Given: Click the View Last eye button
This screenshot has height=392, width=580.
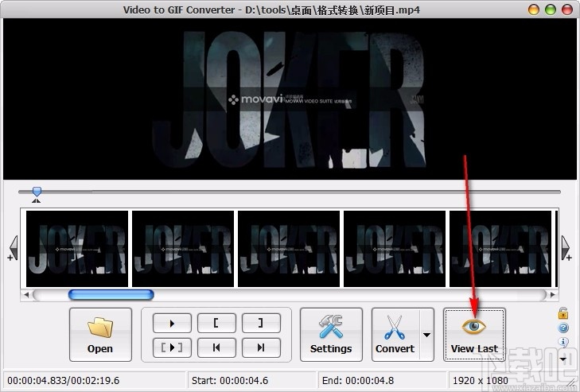Looking at the screenshot, I should [x=474, y=334].
